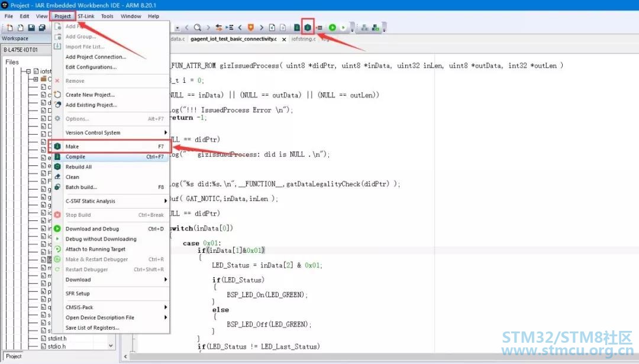
Task: Open the Help menu
Action: (x=154, y=17)
